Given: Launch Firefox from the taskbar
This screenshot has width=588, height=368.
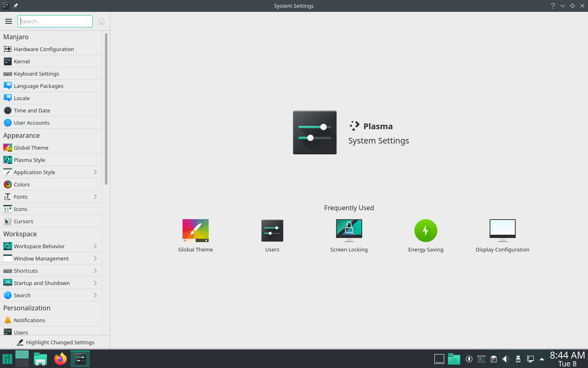Looking at the screenshot, I should 60,359.
